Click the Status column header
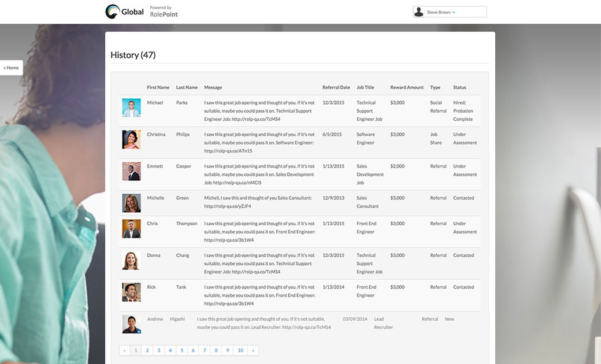The height and width of the screenshot is (364, 601). [x=459, y=88]
